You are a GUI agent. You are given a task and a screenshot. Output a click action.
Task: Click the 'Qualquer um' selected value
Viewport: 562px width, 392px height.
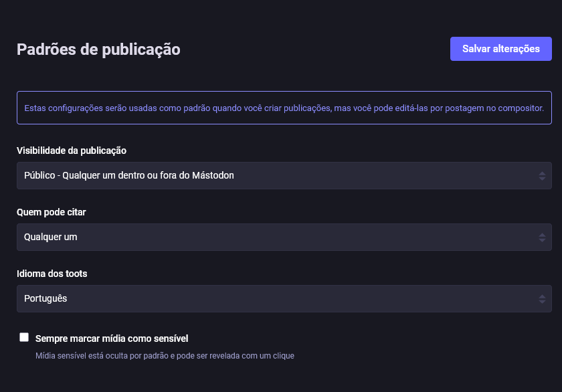point(51,237)
